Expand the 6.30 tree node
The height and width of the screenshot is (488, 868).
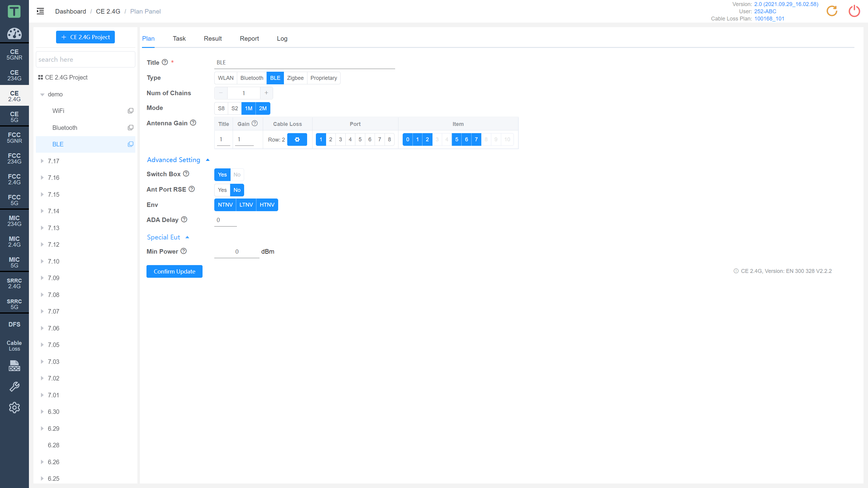[42, 411]
